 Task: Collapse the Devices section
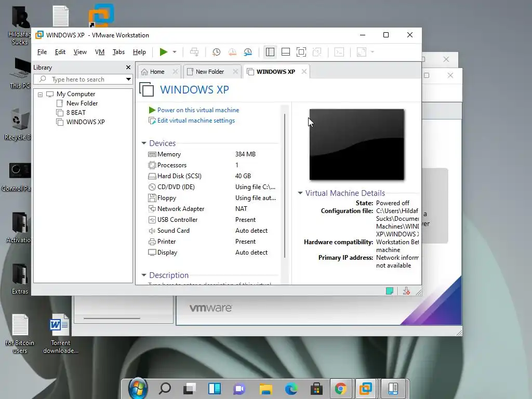[144, 143]
